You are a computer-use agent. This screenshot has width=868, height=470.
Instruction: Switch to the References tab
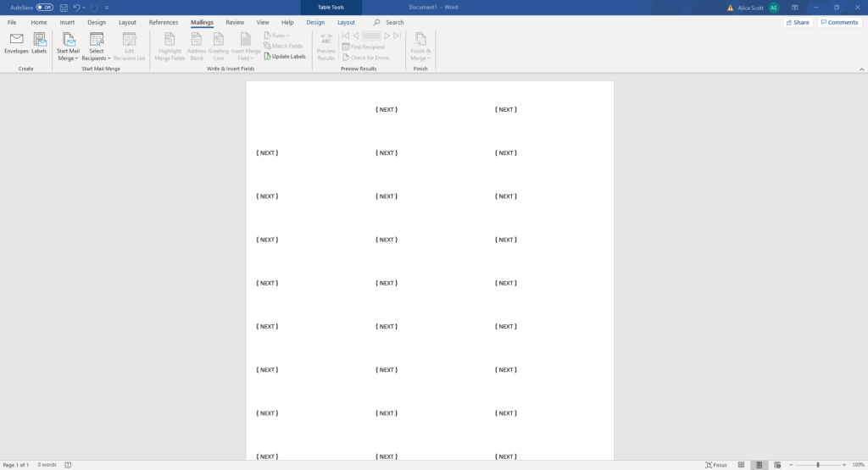click(164, 22)
